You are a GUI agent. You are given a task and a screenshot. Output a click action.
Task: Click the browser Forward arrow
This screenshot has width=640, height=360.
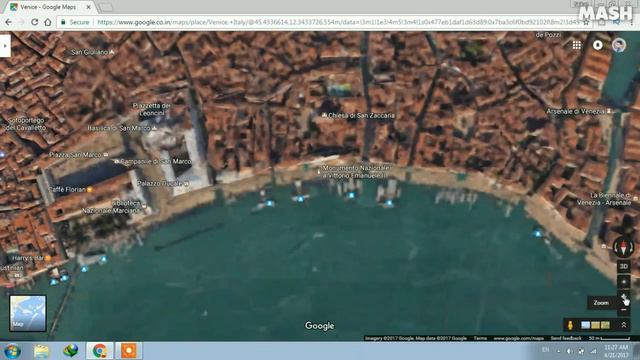21,22
